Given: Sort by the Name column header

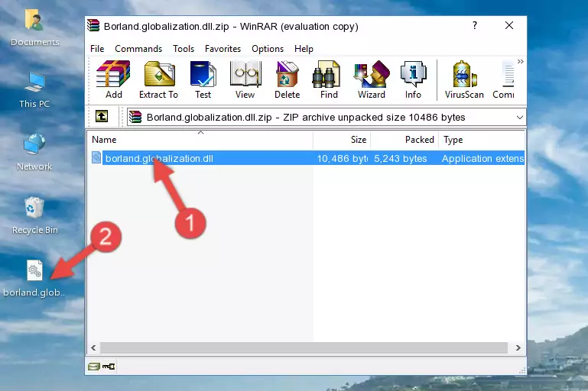Looking at the screenshot, I should tap(200, 140).
